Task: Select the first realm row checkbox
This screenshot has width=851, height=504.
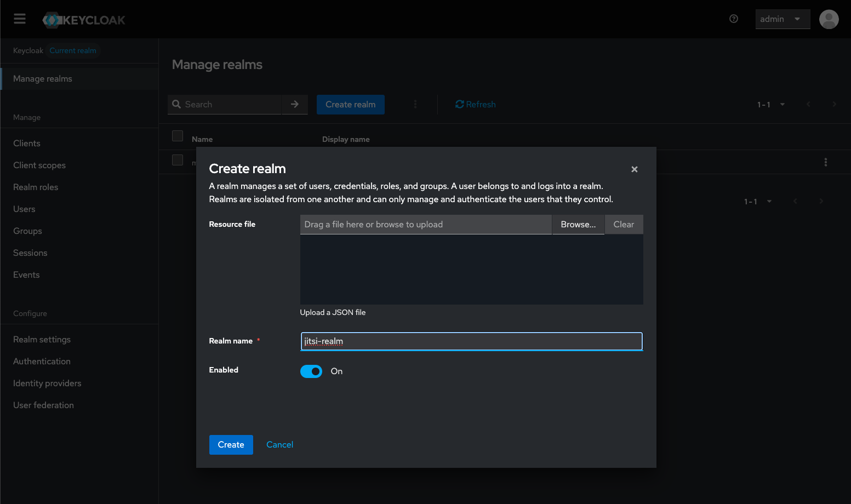Action: pos(178,160)
